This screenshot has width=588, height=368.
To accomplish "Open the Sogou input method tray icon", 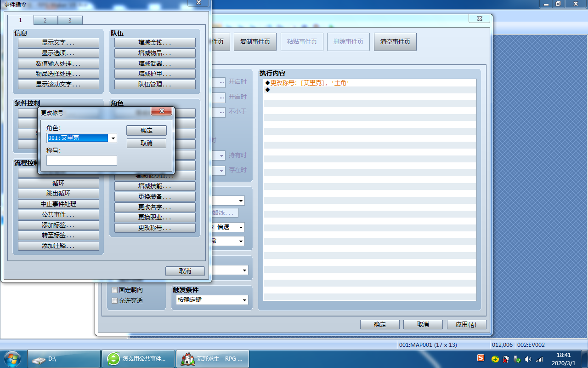I will coord(481,358).
